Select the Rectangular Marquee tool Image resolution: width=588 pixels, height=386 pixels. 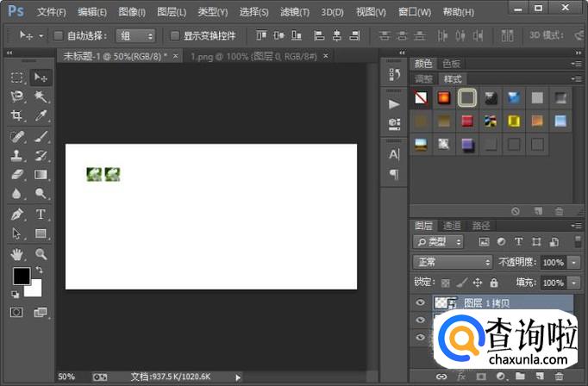[16, 78]
